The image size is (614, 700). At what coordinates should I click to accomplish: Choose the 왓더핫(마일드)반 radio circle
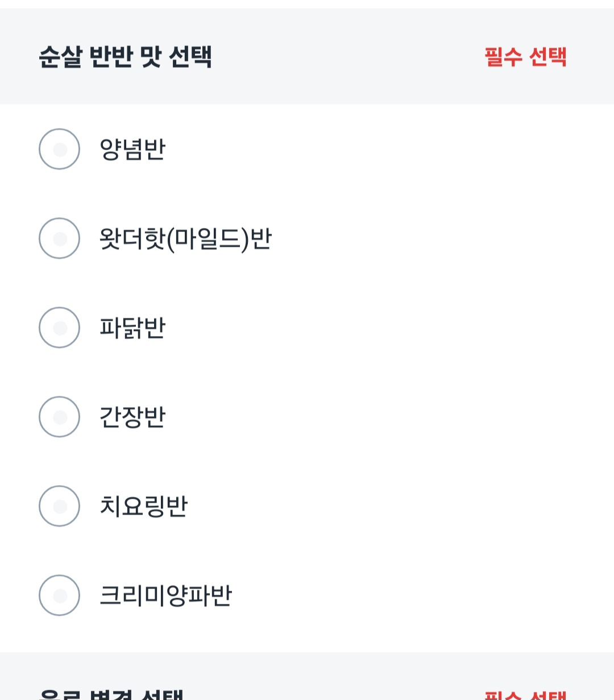point(59,238)
